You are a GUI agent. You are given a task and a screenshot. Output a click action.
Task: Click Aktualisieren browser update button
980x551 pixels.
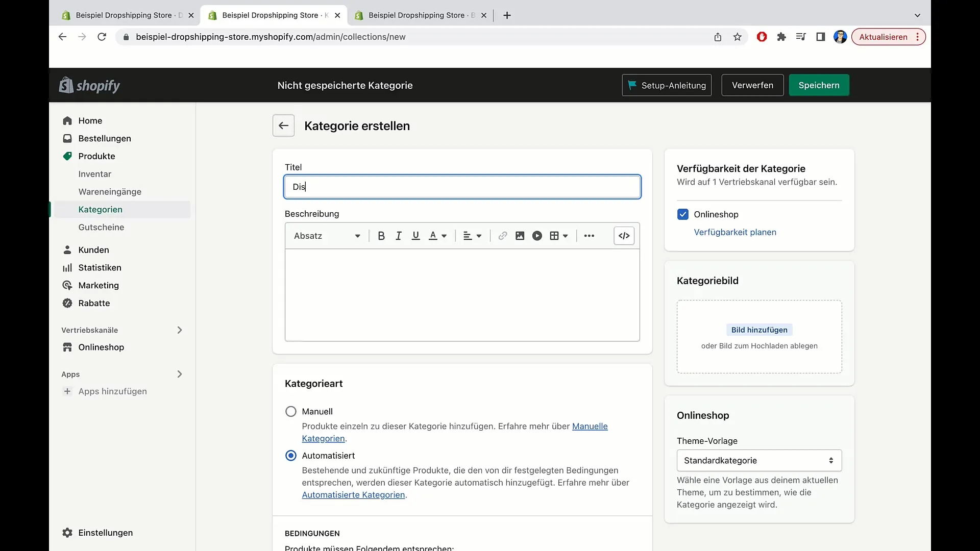click(888, 37)
